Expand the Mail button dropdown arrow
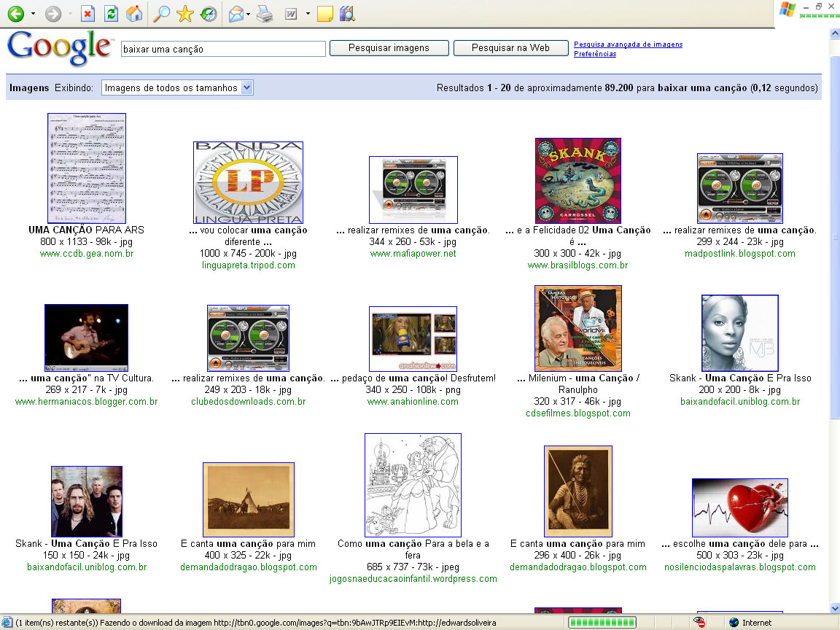This screenshot has height=630, width=840. (249, 13)
